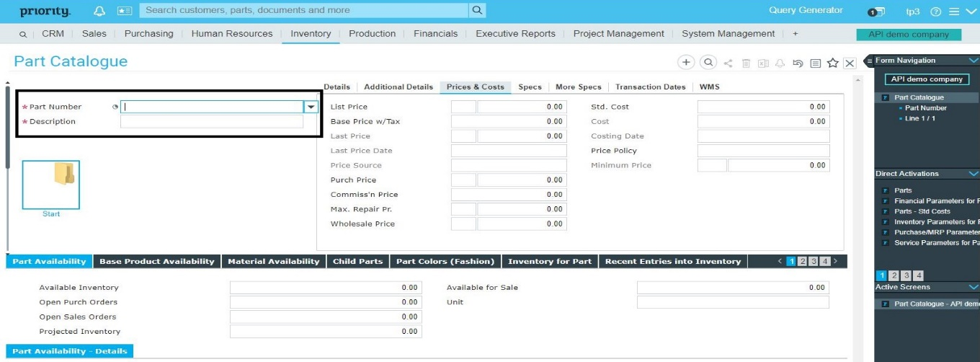Click the Query Generator link
This screenshot has width=980, height=362.
coord(806,11)
